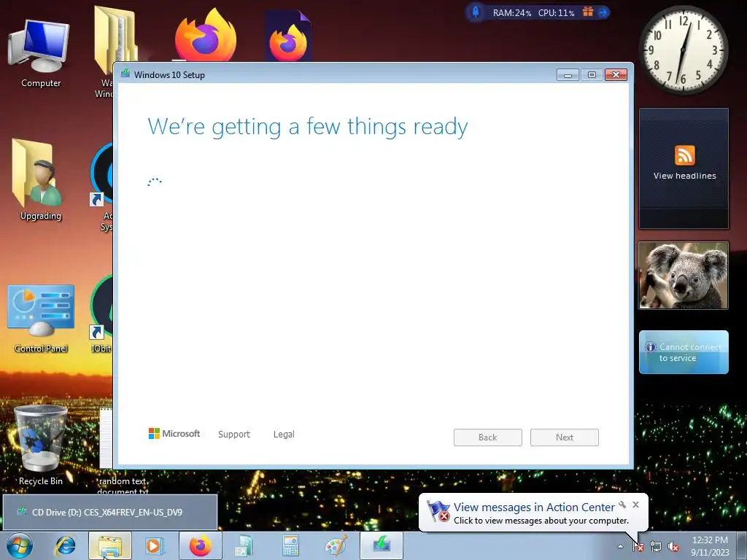Open the Calculator taskbar icon
The width and height of the screenshot is (747, 560).
point(290,545)
